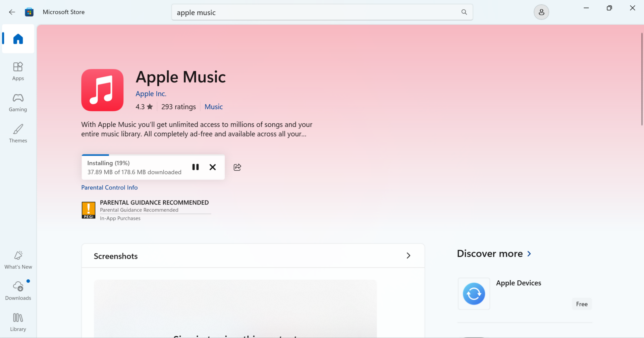Click the vertical page scrollbar
The height and width of the screenshot is (338, 644).
click(642, 79)
